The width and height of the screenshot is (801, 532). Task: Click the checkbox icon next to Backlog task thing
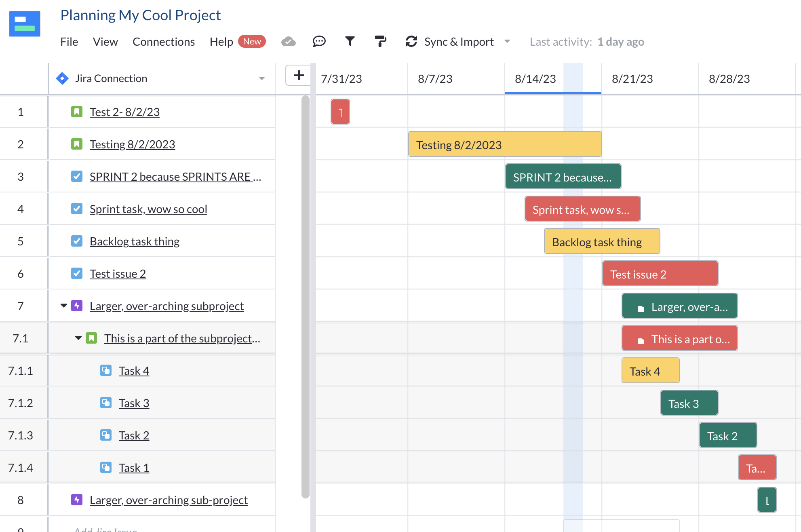pyautogui.click(x=77, y=241)
